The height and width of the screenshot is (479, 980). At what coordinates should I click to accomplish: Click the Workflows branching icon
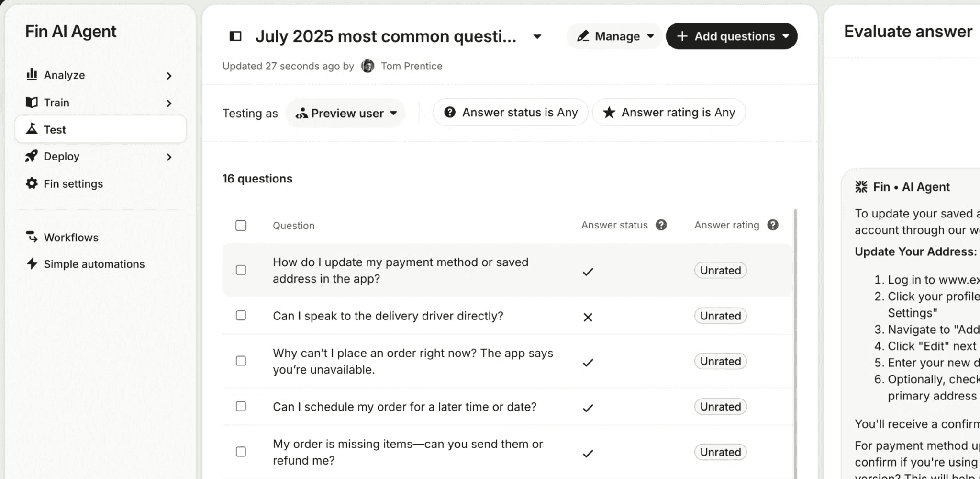coord(32,237)
